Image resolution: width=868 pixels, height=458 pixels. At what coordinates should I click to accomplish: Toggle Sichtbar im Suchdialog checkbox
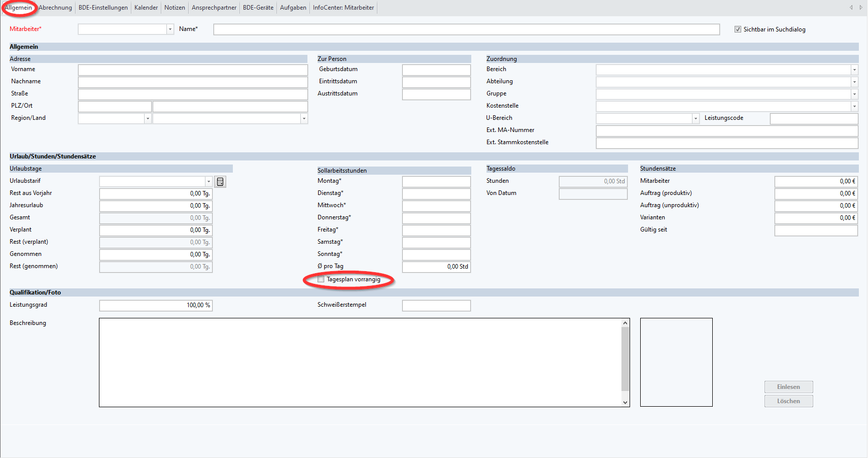[738, 29]
